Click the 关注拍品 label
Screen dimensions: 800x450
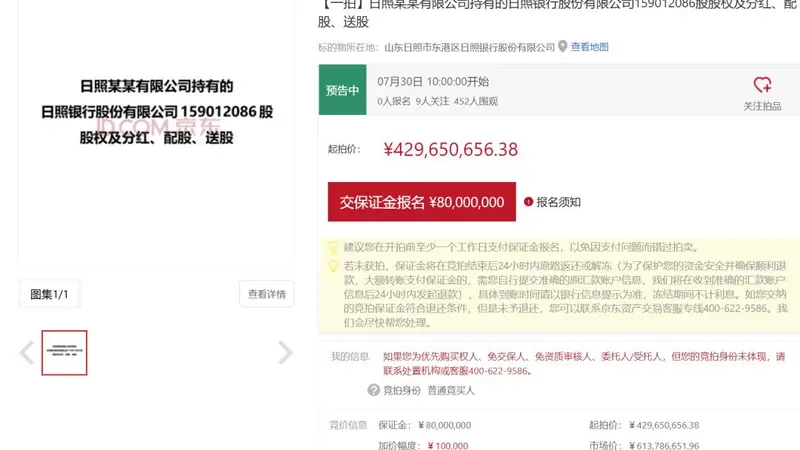coord(762,106)
